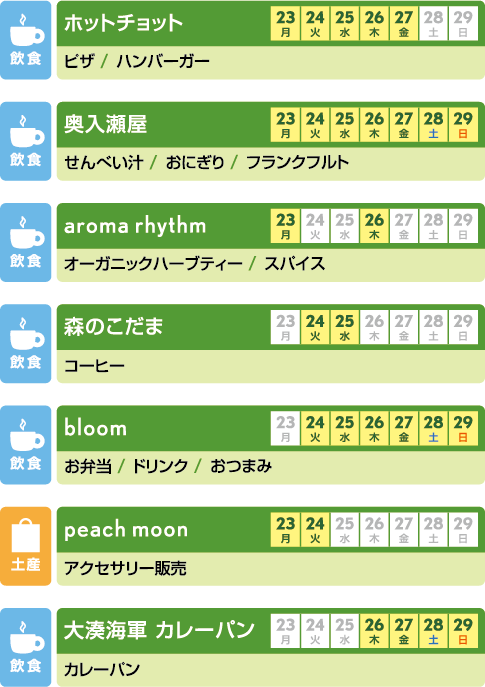Open the ホットチョット shop title

[x=123, y=24]
